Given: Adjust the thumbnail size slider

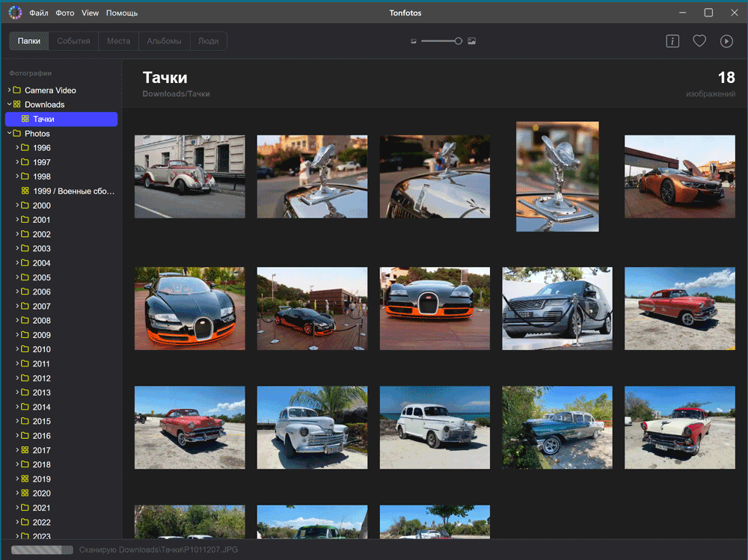Looking at the screenshot, I should (x=458, y=41).
